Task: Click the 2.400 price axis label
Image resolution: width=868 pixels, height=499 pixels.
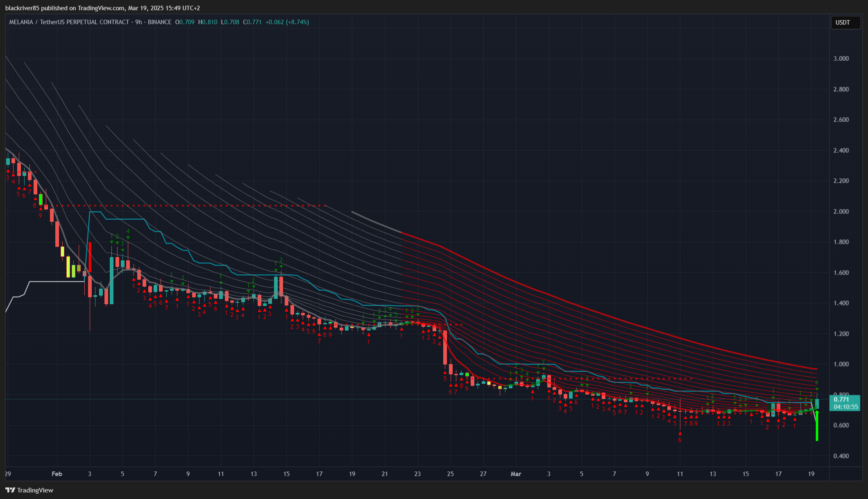Action: 841,150
